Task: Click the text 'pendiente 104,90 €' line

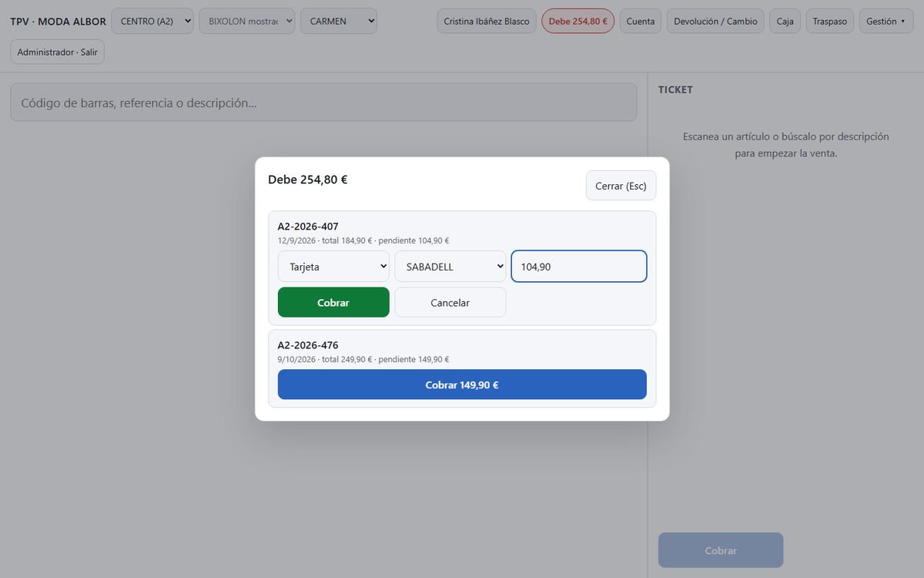Action: (x=413, y=240)
